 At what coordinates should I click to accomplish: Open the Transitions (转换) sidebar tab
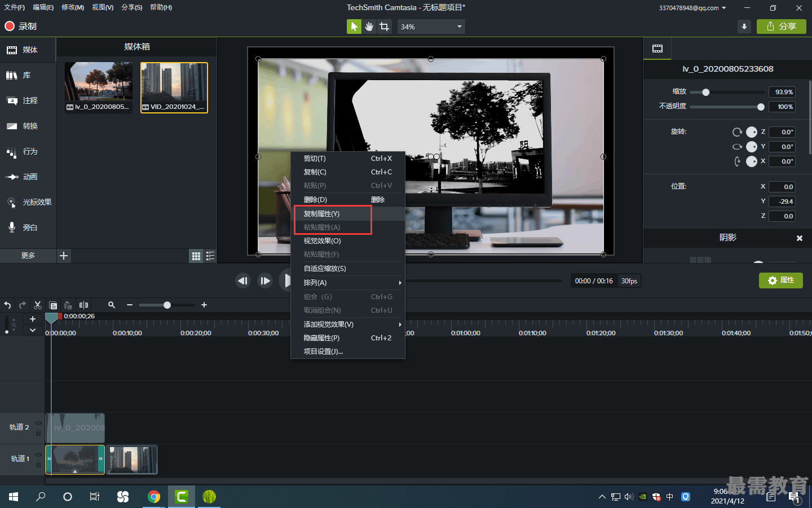click(28, 126)
